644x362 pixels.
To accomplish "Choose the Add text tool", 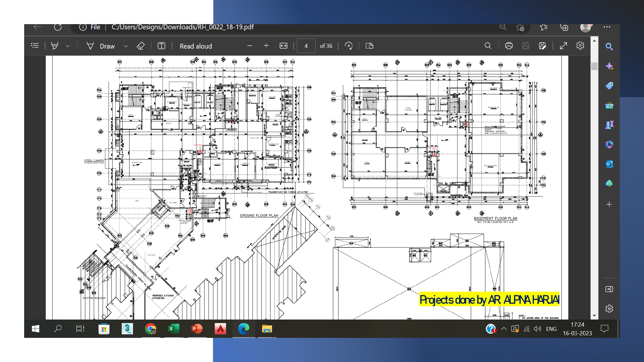I will (x=161, y=46).
